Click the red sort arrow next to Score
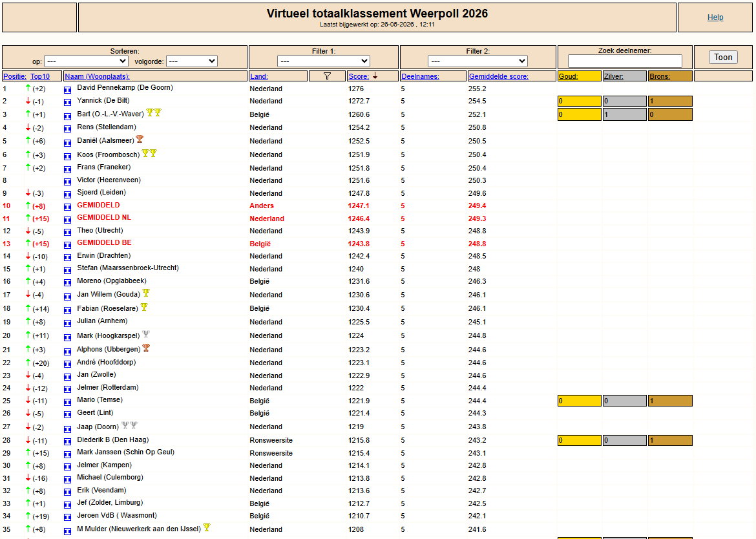This screenshot has height=539, width=756. (375, 76)
